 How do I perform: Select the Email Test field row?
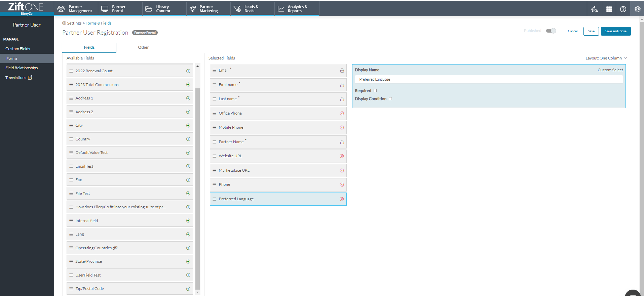[x=130, y=166]
